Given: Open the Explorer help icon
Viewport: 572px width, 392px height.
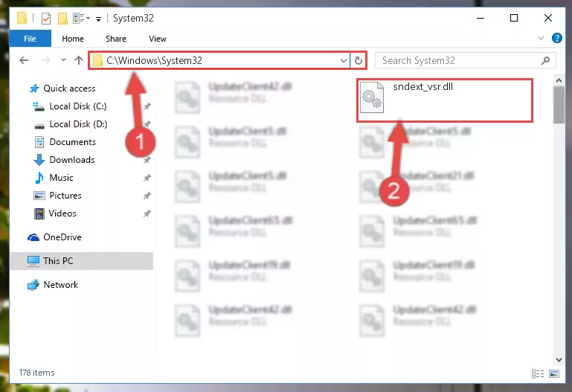Looking at the screenshot, I should 556,38.
